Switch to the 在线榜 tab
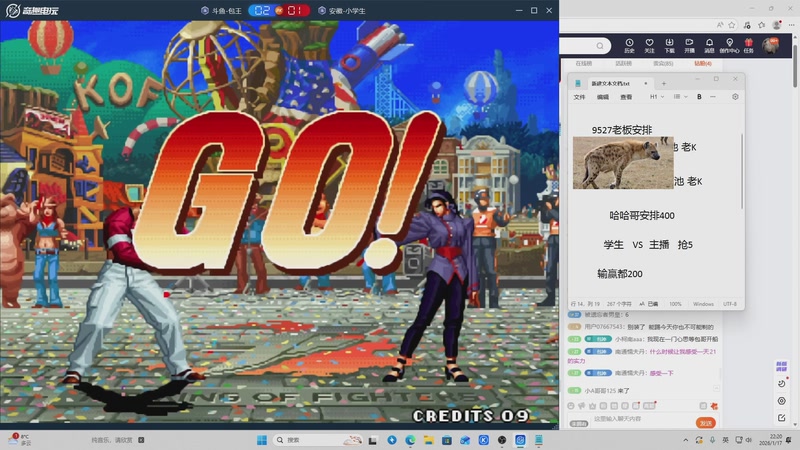Screen dimensions: 800x450 point(584,63)
